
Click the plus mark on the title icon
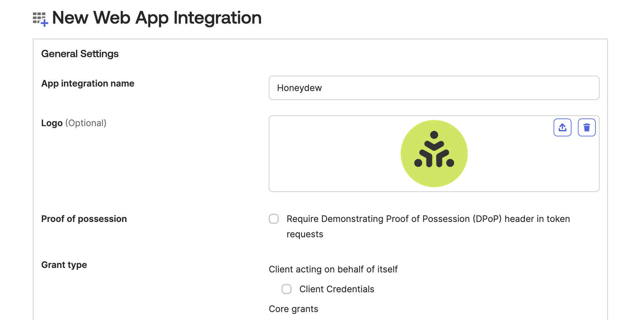click(x=45, y=23)
